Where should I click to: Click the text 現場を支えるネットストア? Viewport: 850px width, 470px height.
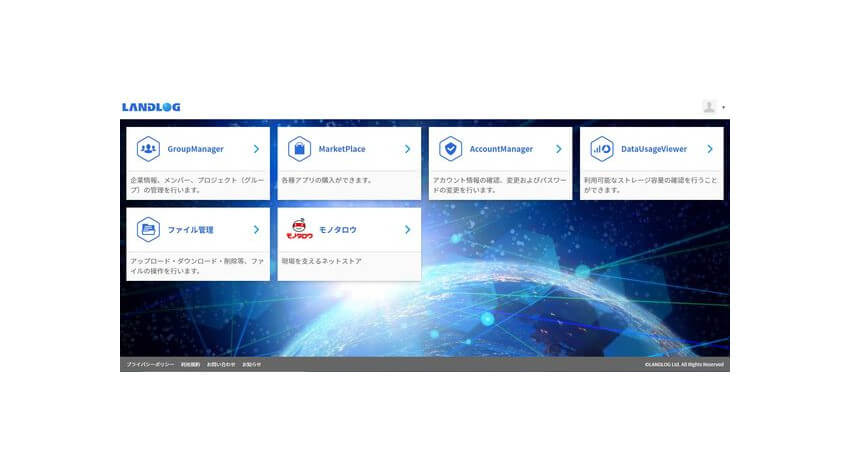321,261
